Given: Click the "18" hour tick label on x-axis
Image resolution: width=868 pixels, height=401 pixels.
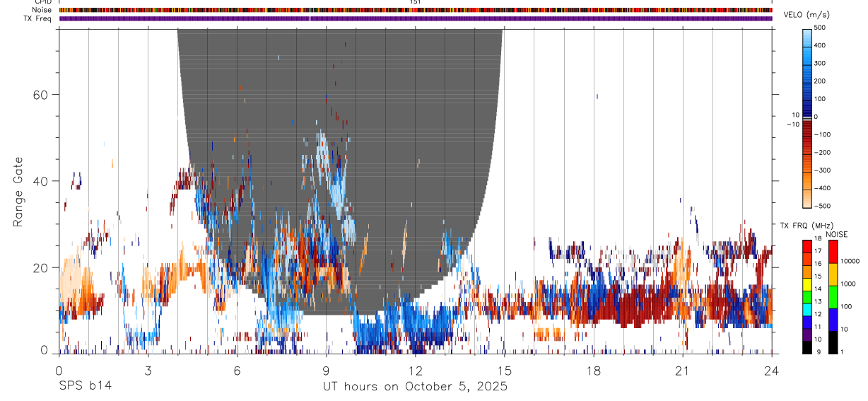Looking at the screenshot, I should pyautogui.click(x=593, y=370).
